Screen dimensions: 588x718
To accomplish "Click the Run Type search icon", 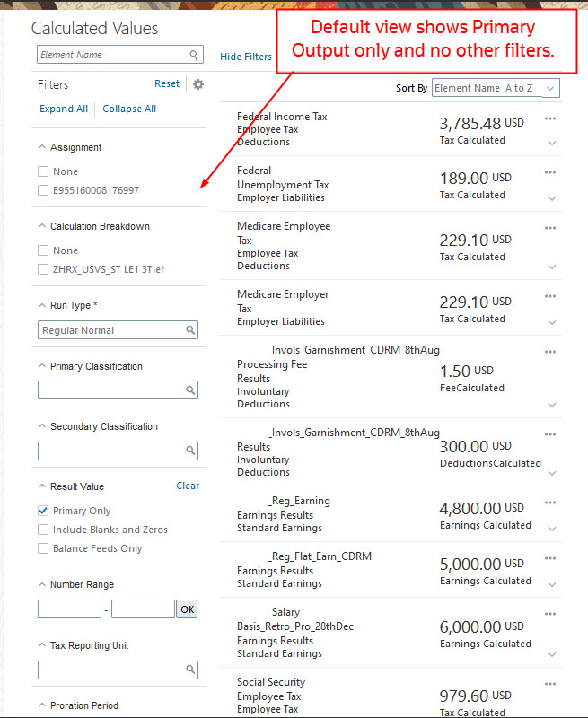I will (190, 330).
